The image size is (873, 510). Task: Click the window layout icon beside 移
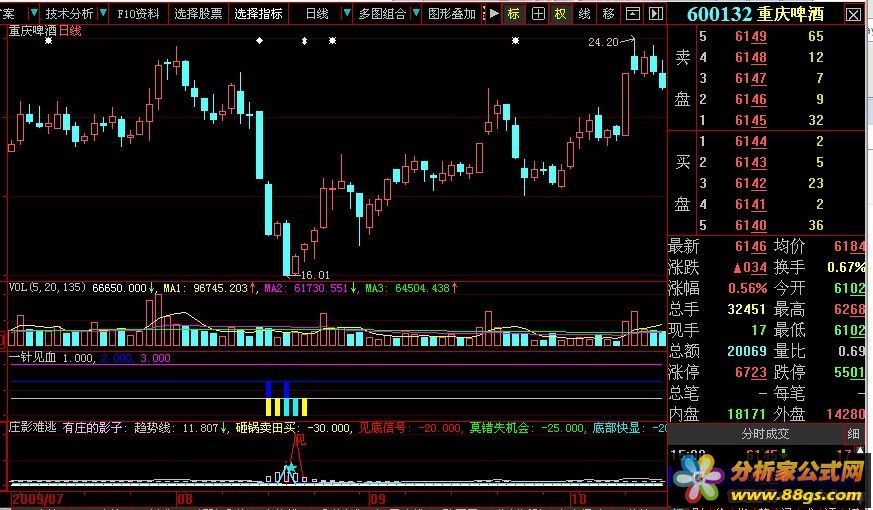coord(632,13)
